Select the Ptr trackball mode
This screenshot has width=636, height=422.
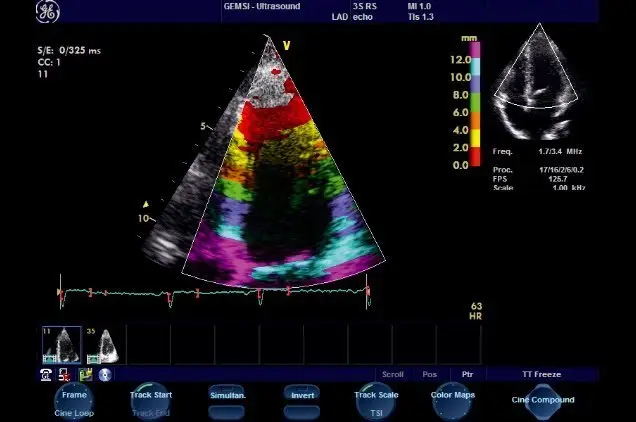pyautogui.click(x=466, y=374)
